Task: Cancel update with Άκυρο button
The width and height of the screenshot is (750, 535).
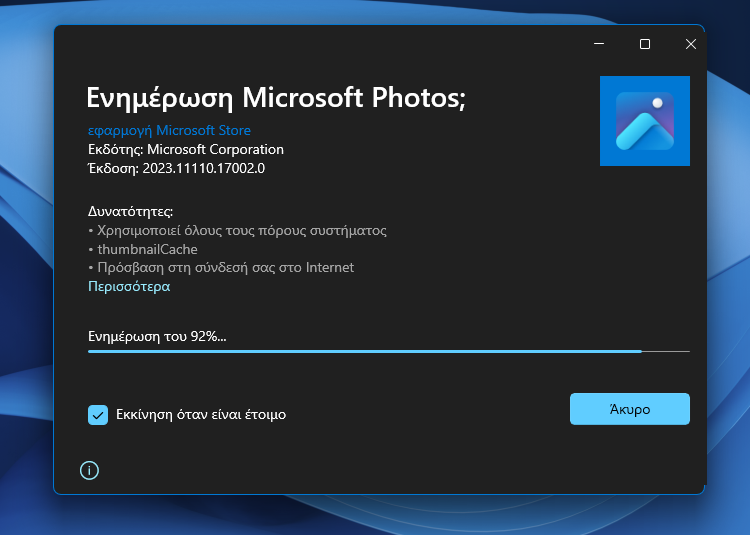Action: pos(629,409)
